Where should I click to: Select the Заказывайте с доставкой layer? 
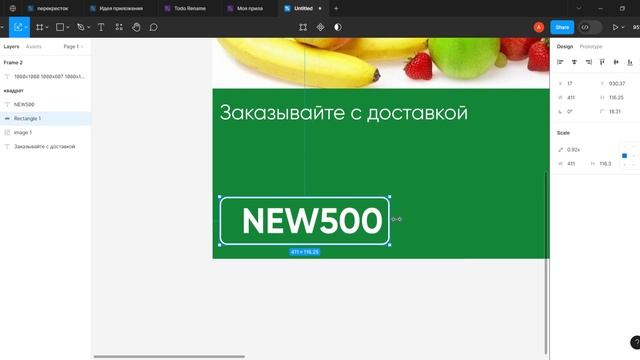coord(45,147)
